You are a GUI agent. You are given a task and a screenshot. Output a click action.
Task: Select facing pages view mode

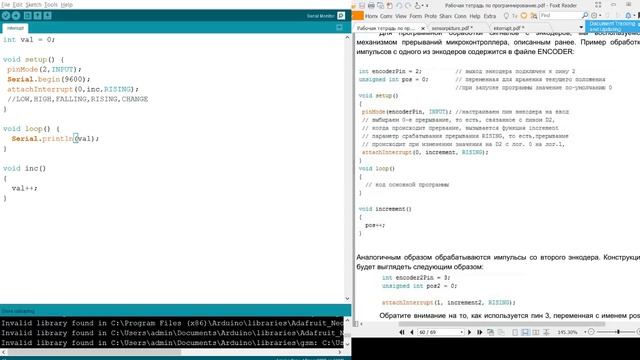pos(536,332)
